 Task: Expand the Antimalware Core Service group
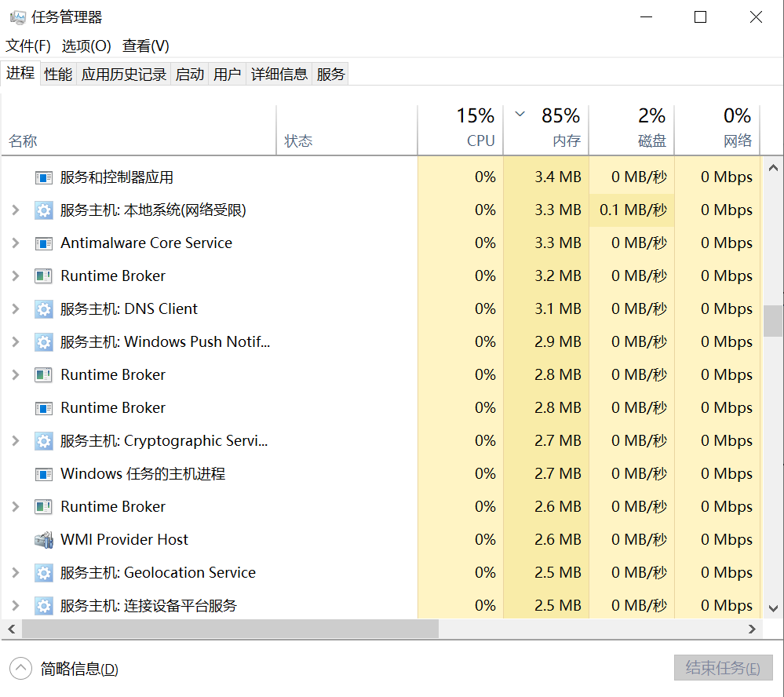tap(16, 243)
